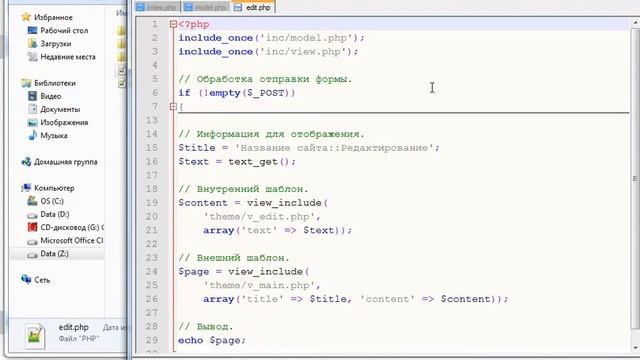Open the Сеть network icon

click(x=26, y=280)
